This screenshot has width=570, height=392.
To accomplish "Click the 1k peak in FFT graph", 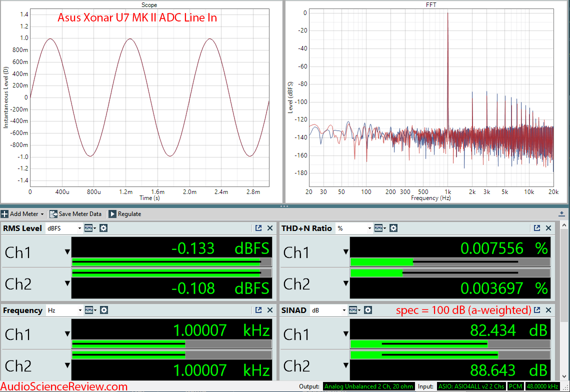I will [448, 72].
